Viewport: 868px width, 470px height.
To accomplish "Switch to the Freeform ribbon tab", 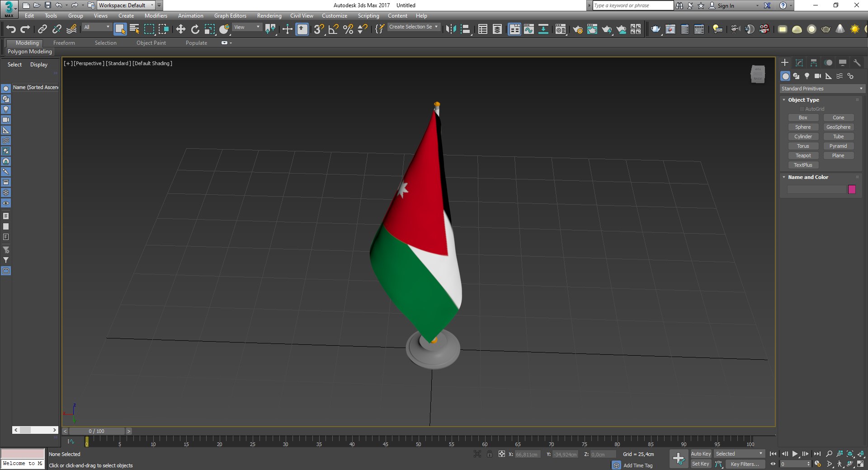I will (x=64, y=43).
